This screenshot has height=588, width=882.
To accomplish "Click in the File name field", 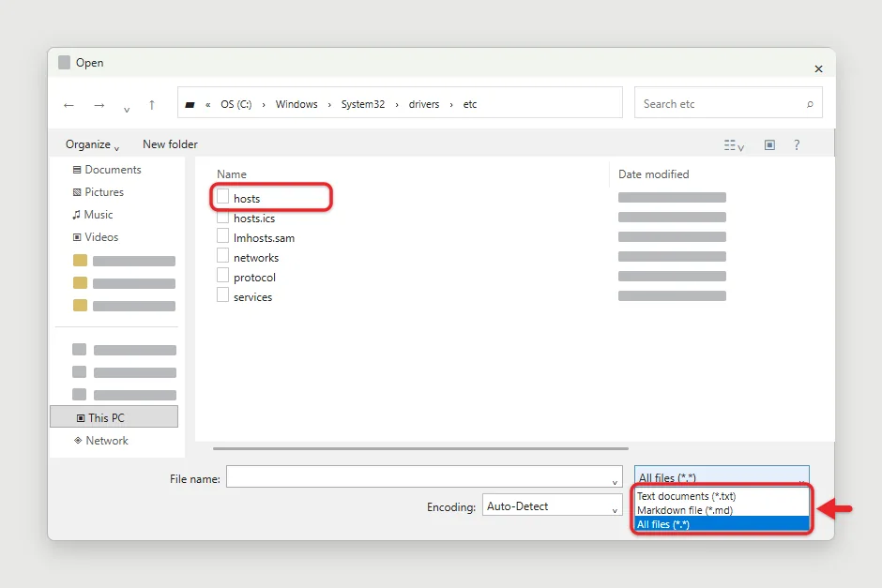I will 424,476.
